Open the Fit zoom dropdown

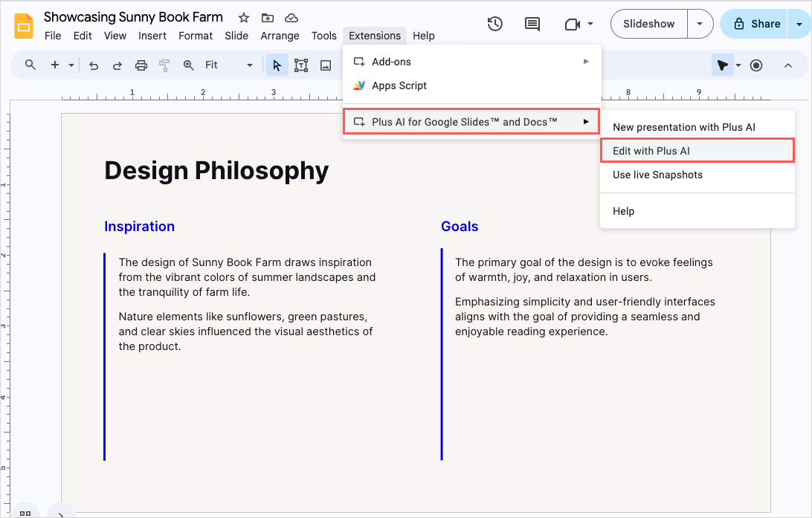(x=228, y=65)
